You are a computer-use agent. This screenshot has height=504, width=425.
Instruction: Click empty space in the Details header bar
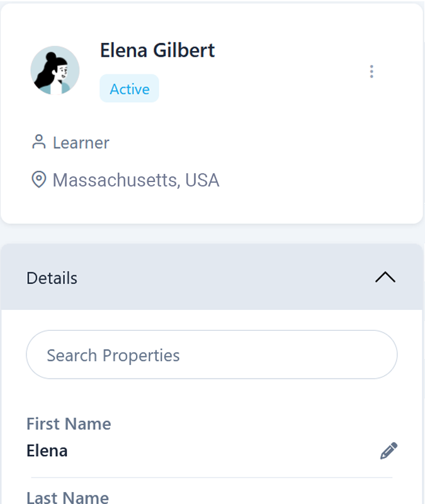tap(220, 277)
